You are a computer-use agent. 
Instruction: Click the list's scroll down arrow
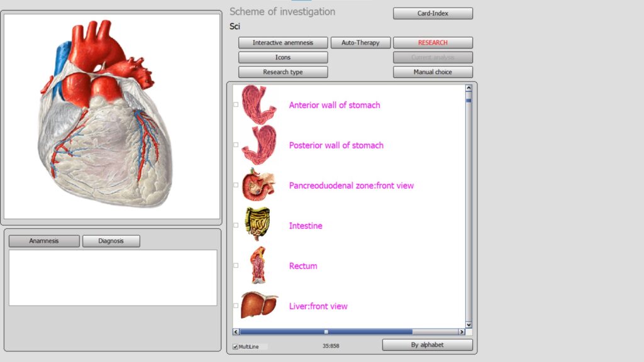[469, 325]
